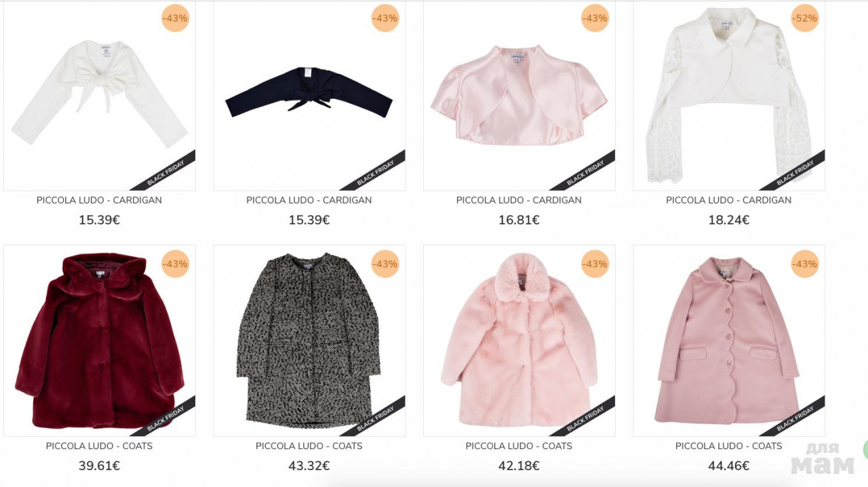
Task: Open PICCOLA LUDO - CARDIGAN link priced 18.24€
Action: coord(729,200)
